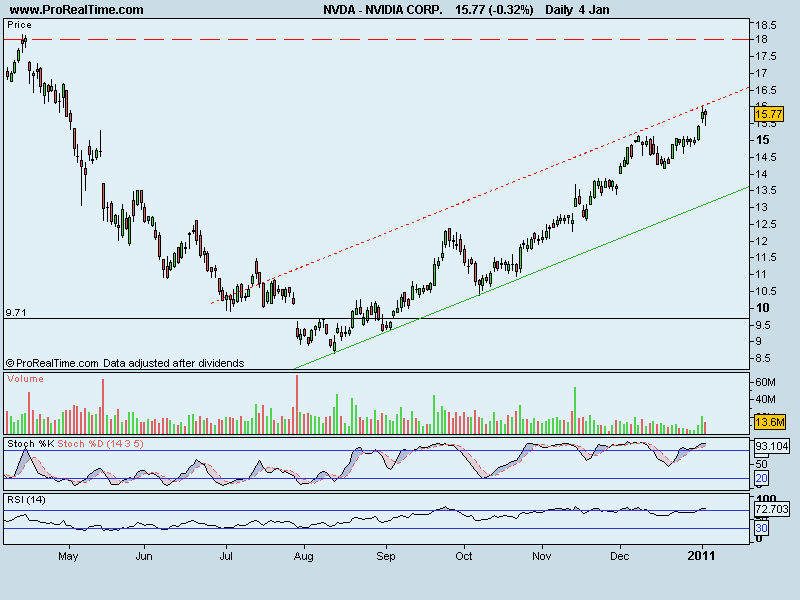Click the 8.5 price axis label
The image size is (800, 600).
[762, 358]
